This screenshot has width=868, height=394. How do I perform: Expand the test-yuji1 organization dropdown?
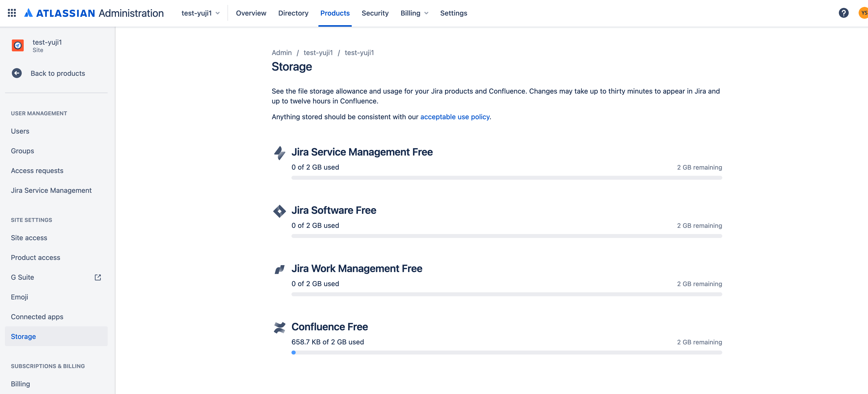[201, 13]
